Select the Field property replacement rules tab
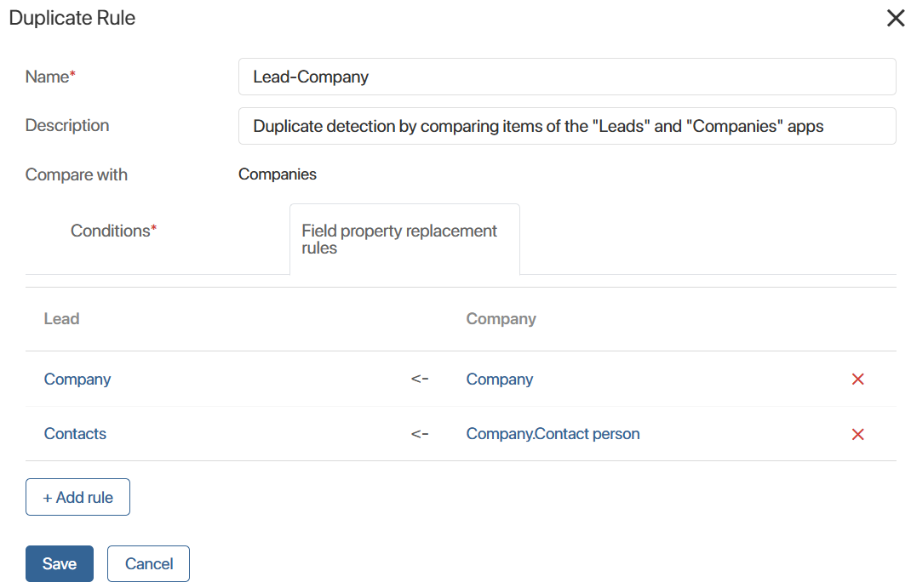911x588 pixels. pyautogui.click(x=399, y=239)
